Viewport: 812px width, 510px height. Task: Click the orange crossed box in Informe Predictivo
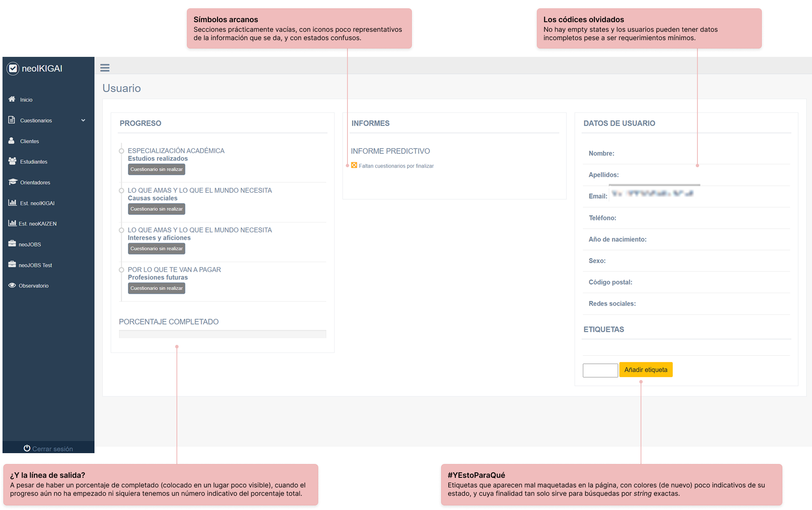click(x=354, y=166)
